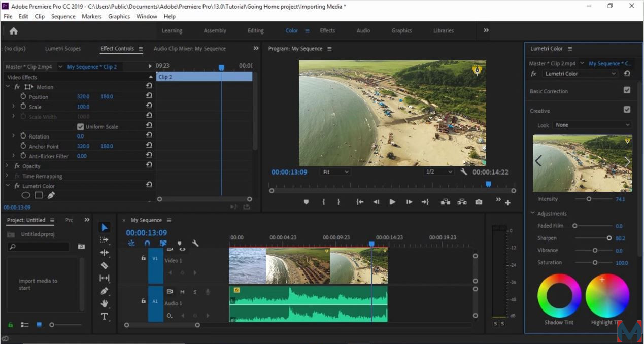
Task: Choose the Track Select Forward tool
Action: 104,240
